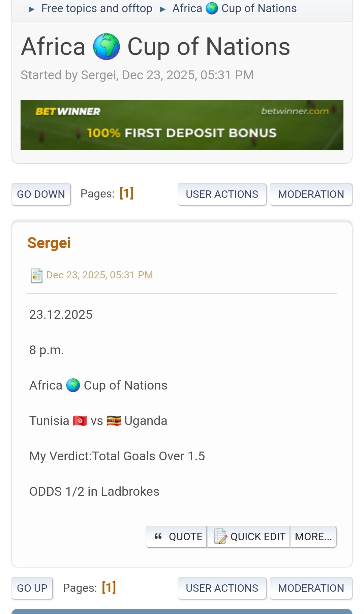The width and height of the screenshot is (364, 614).
Task: Open Sergei's profile from the post author name
Action: point(49,243)
